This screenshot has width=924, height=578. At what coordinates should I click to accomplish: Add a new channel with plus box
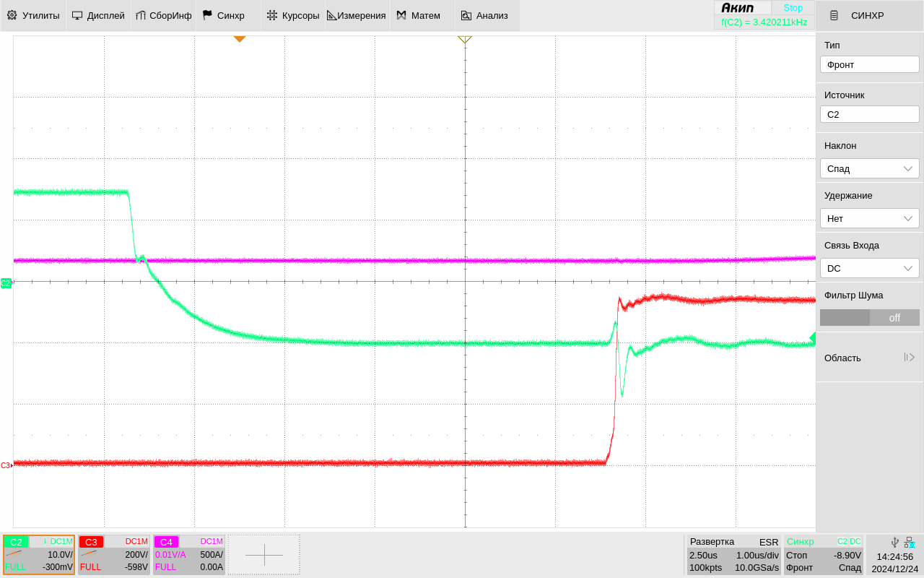264,555
